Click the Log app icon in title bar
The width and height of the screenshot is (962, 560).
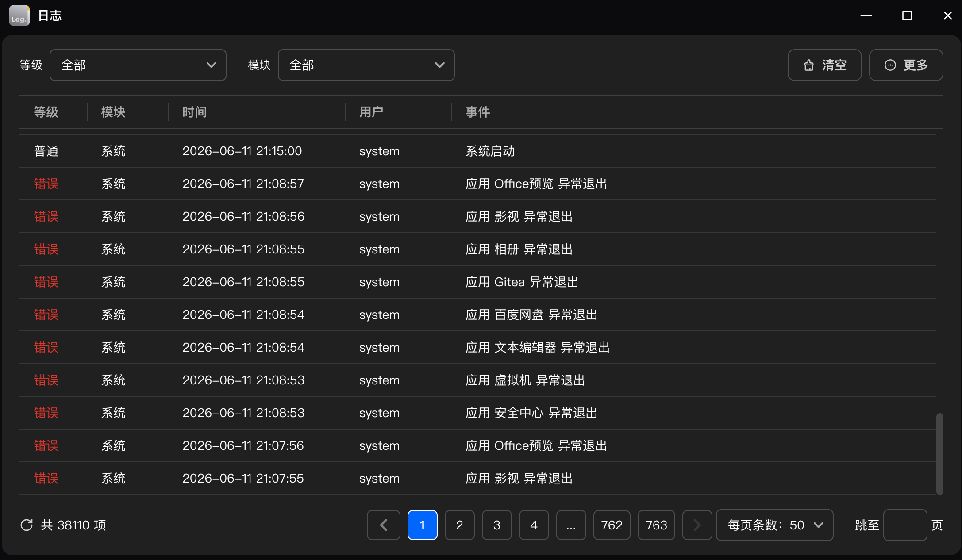click(x=19, y=15)
